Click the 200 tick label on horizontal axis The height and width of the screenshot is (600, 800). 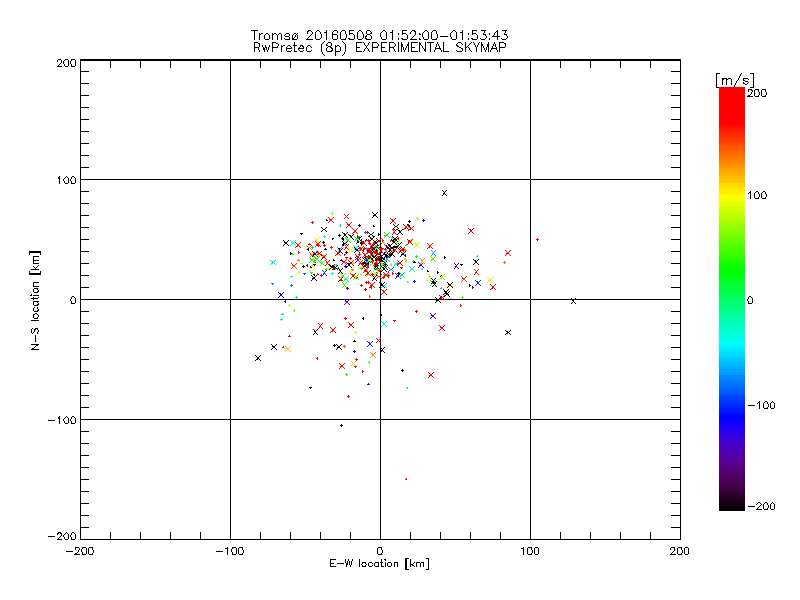tap(680, 551)
